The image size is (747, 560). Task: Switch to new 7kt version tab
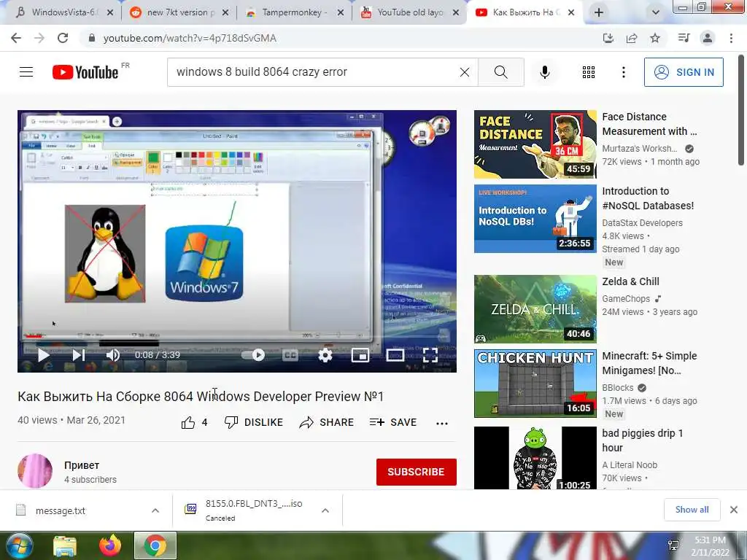coord(179,12)
